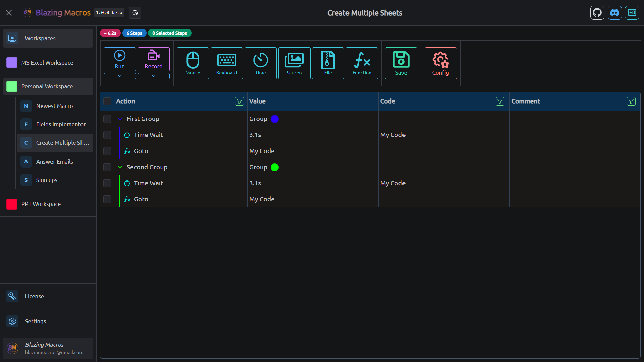The width and height of the screenshot is (644, 362).
Task: Click the Workspaces person icon
Action: point(12,38)
